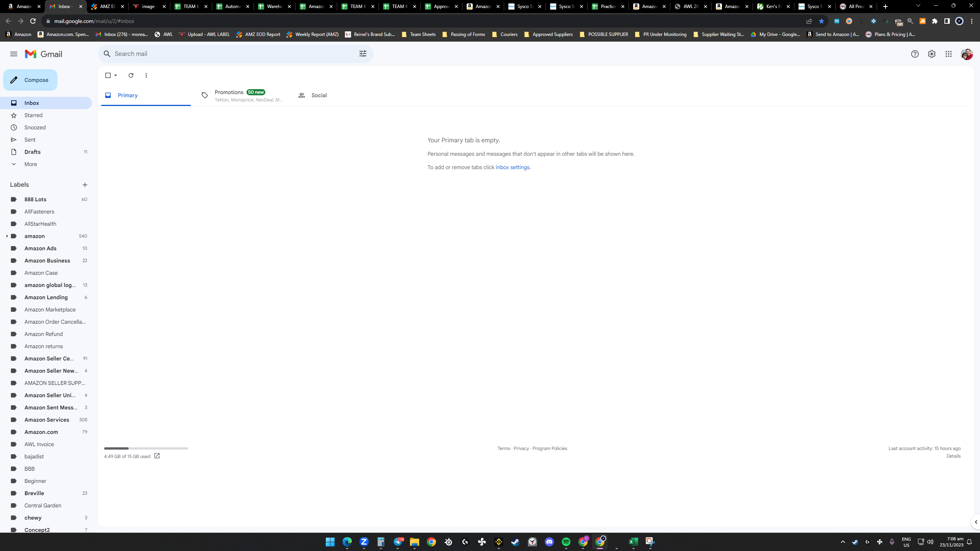Viewport: 980px width, 551px height.
Task: Open Windows Start menu
Action: tap(330, 542)
